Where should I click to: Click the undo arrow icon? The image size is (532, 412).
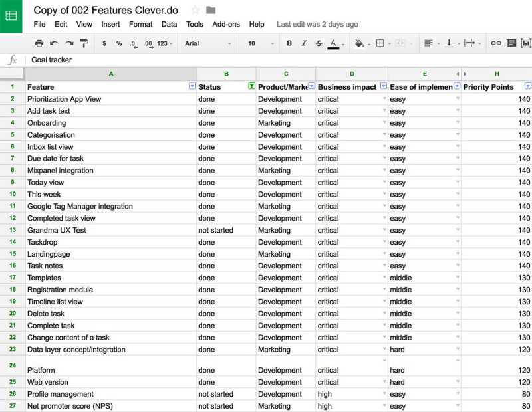coord(54,43)
